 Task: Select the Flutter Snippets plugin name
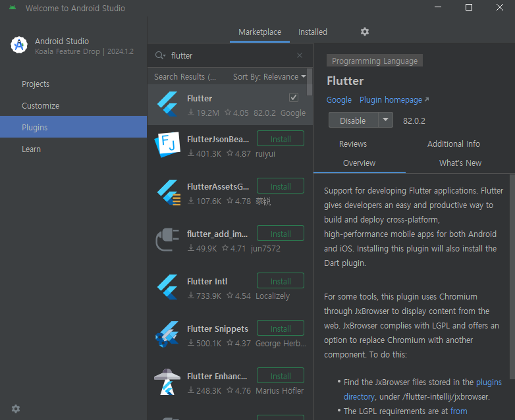pyautogui.click(x=217, y=328)
